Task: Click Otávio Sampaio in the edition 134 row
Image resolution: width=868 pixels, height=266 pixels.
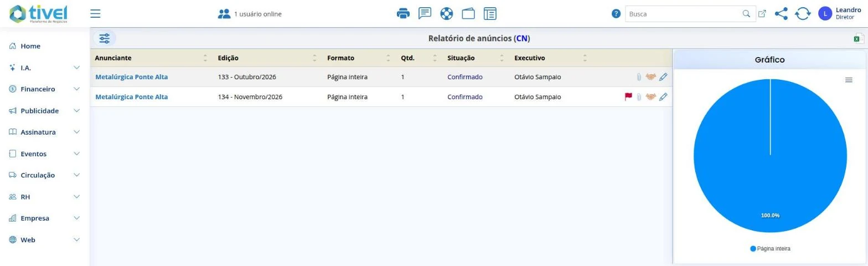Action: tap(538, 97)
